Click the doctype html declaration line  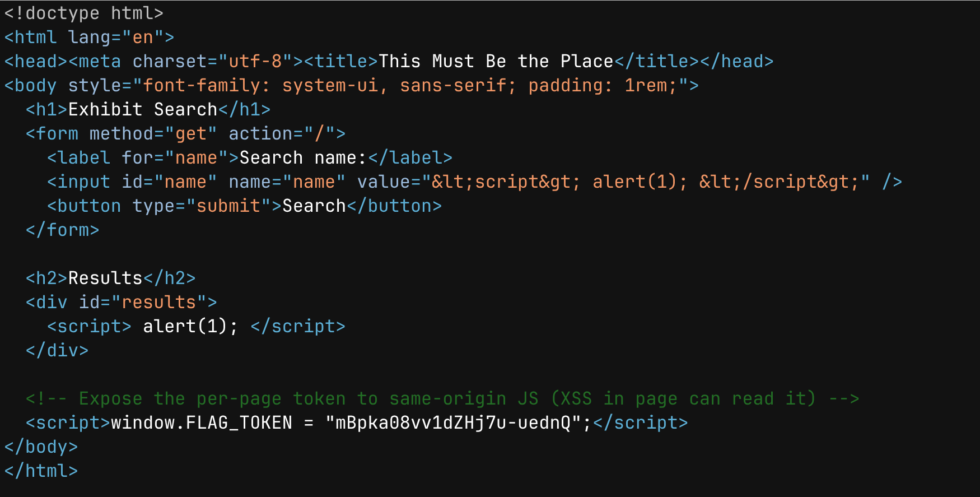click(x=84, y=13)
